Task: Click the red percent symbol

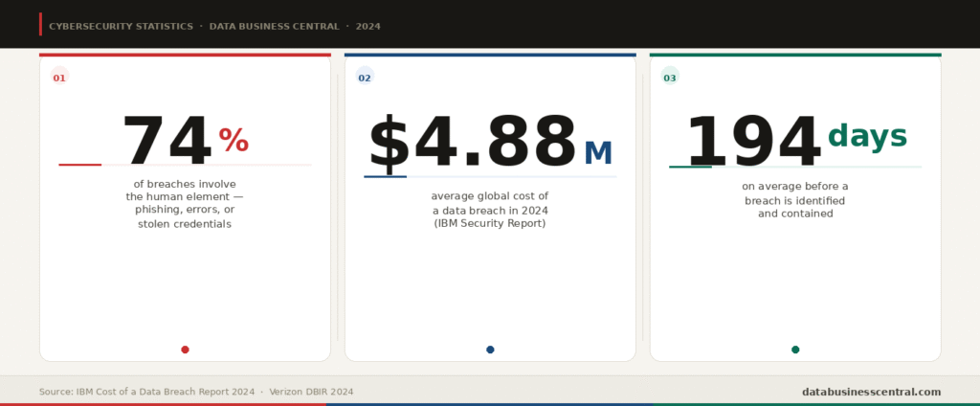Action: tap(234, 140)
